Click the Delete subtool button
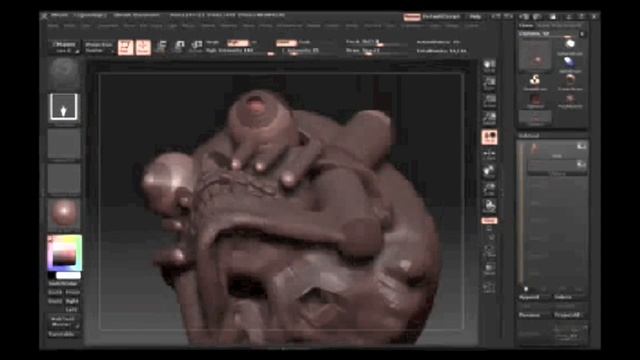 pos(570,297)
